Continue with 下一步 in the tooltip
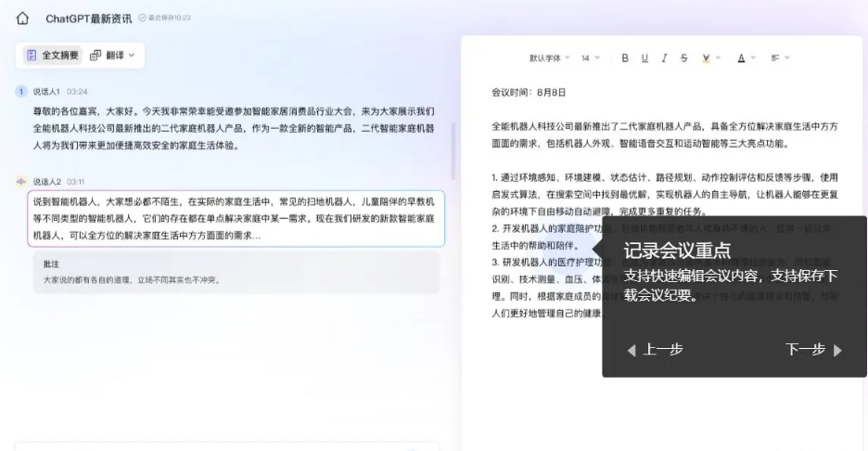Viewport: 868px width, 451px height. [x=813, y=350]
